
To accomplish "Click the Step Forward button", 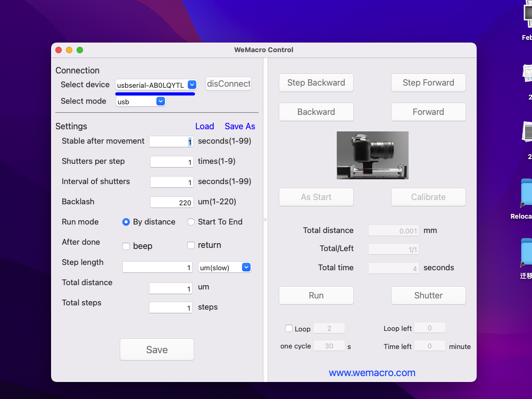I will click(x=428, y=83).
